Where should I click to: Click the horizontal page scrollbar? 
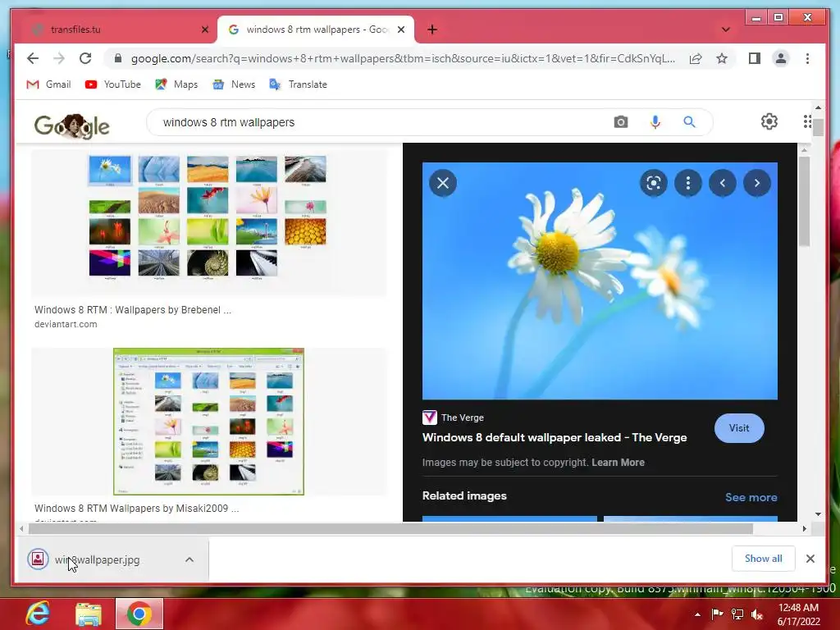[x=391, y=529]
